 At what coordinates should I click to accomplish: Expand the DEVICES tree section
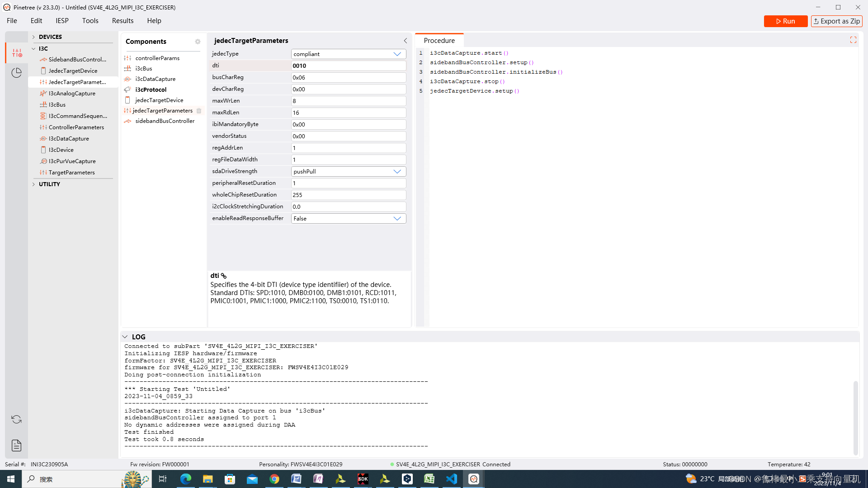(x=33, y=37)
